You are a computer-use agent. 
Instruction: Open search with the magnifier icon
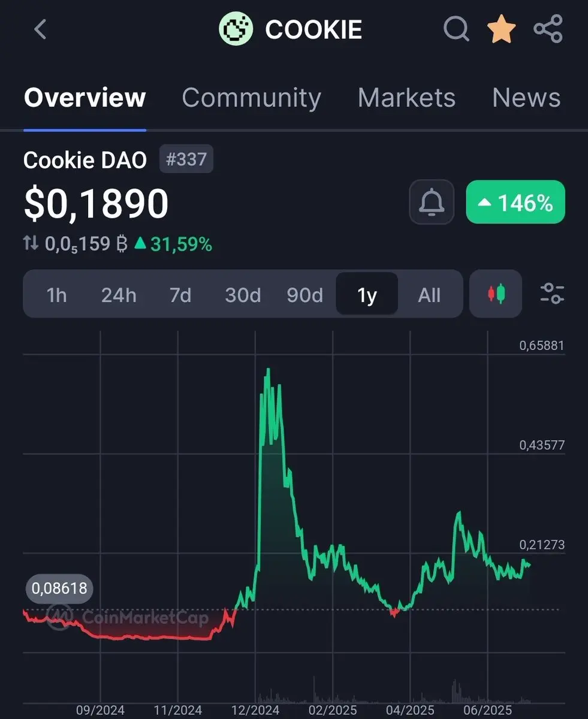[x=456, y=29]
